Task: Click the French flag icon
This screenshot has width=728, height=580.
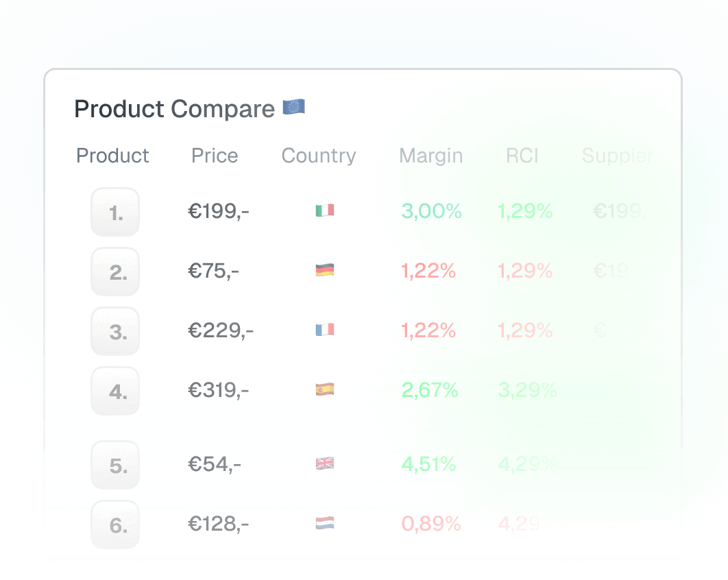Action: [324, 330]
